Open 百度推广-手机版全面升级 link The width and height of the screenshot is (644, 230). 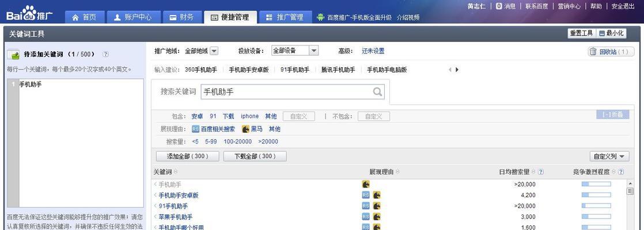click(x=359, y=18)
